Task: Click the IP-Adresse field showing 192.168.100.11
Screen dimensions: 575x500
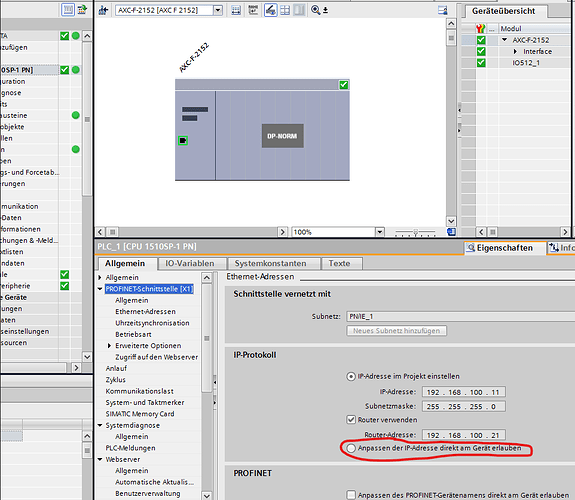Action: point(464,392)
